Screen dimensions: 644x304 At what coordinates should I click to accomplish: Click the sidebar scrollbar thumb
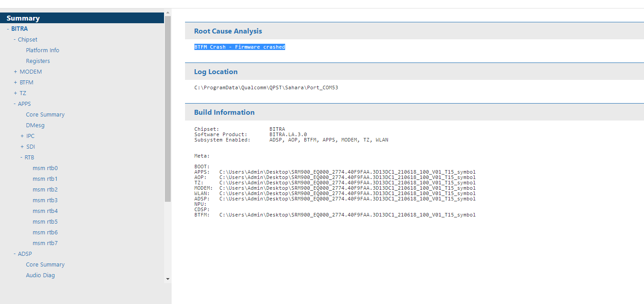[x=168, y=108]
